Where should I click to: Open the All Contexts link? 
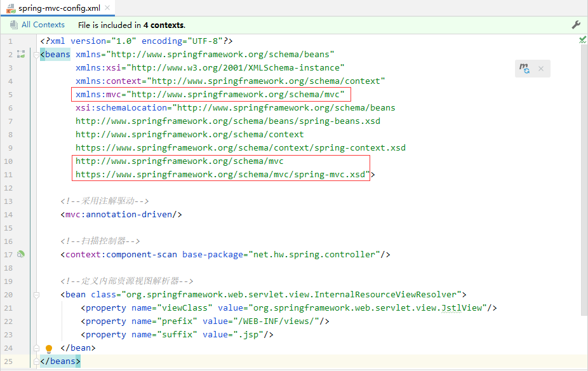pyautogui.click(x=43, y=25)
